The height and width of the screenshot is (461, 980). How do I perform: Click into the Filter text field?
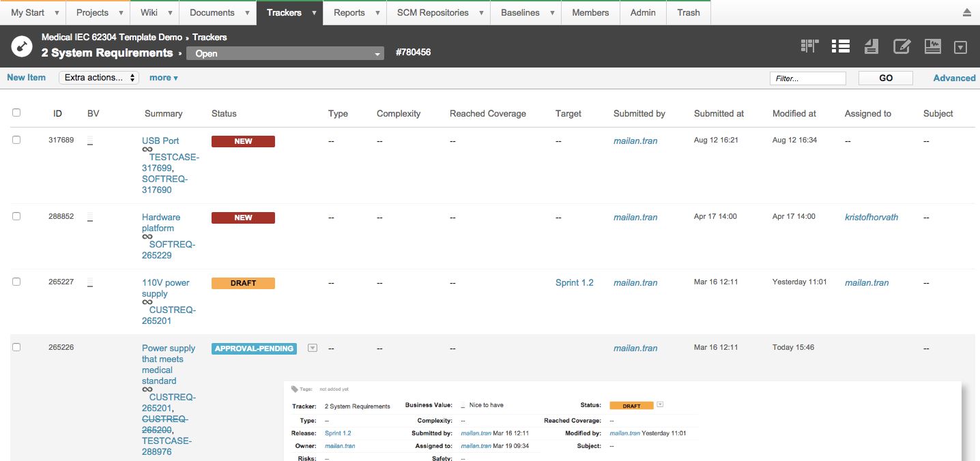[x=808, y=78]
